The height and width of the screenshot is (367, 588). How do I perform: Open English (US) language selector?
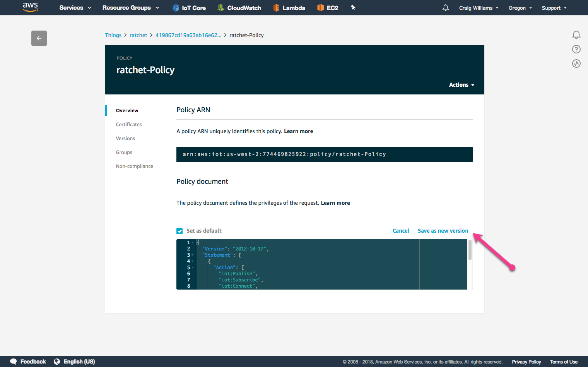pyautogui.click(x=79, y=362)
